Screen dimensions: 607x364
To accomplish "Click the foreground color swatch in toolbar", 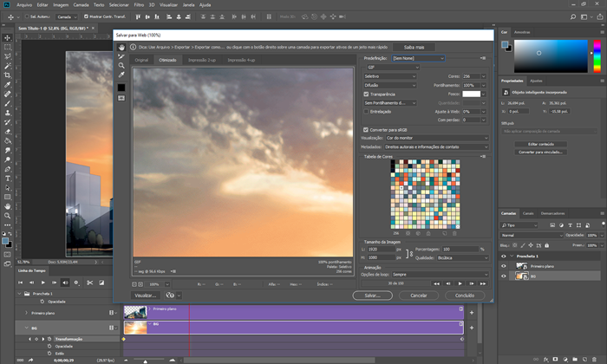I will pyautogui.click(x=5, y=241).
